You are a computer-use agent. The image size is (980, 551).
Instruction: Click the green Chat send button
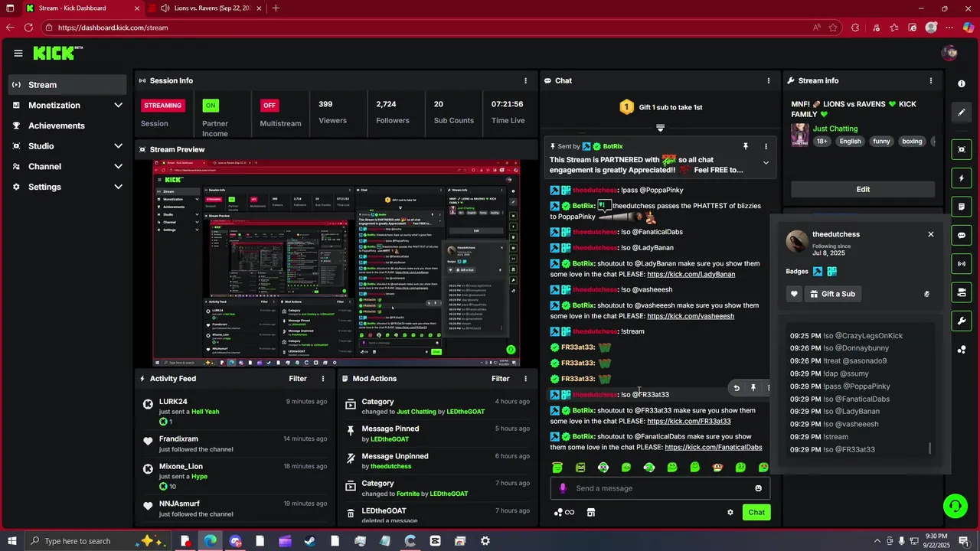pos(756,513)
